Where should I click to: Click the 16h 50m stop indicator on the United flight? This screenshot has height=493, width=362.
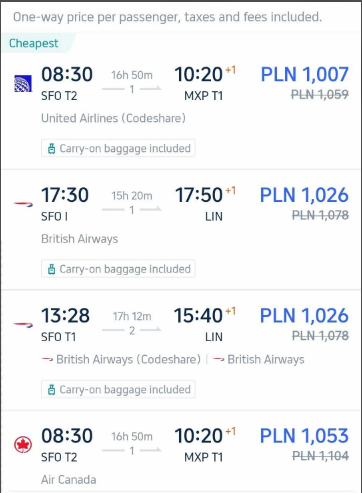[132, 82]
